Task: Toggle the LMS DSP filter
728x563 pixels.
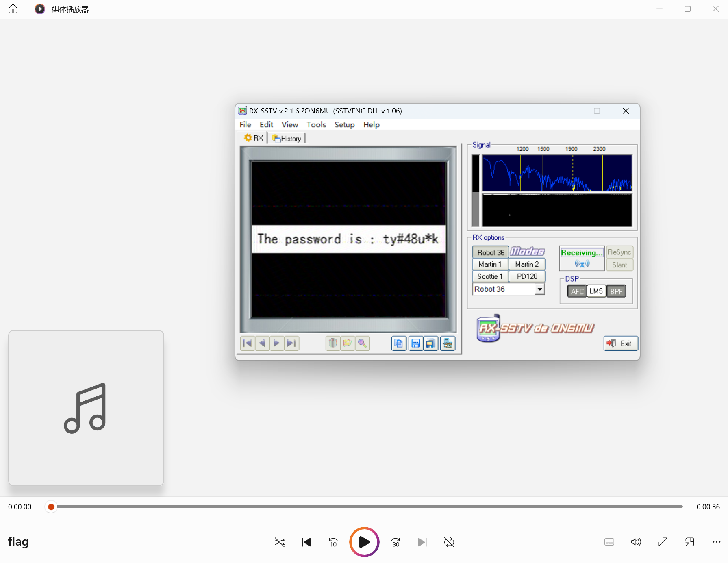Action: click(x=596, y=291)
